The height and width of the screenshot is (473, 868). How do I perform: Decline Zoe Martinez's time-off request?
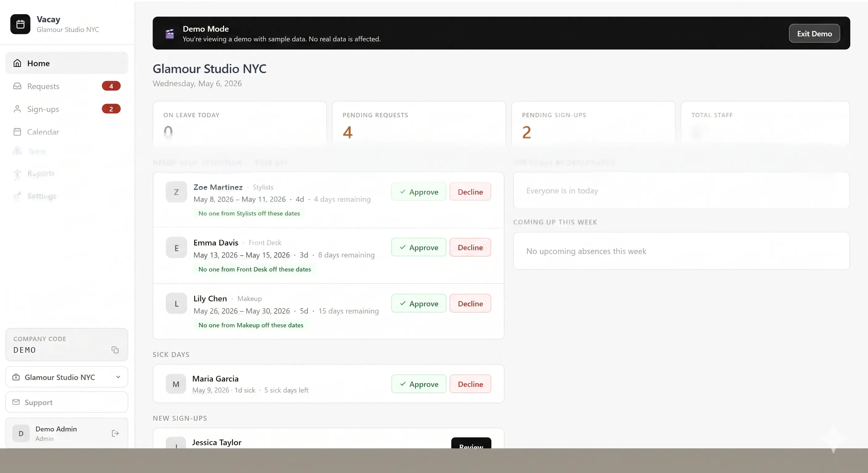[470, 192]
